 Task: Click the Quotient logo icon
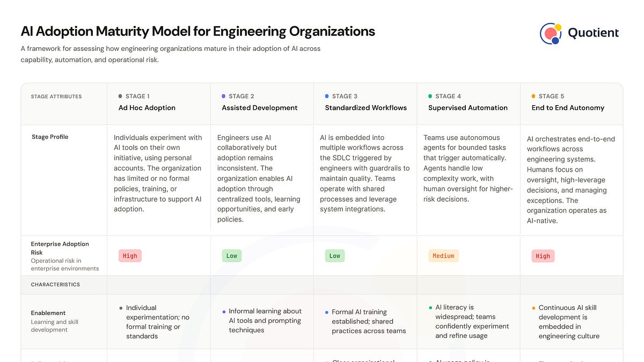click(551, 33)
